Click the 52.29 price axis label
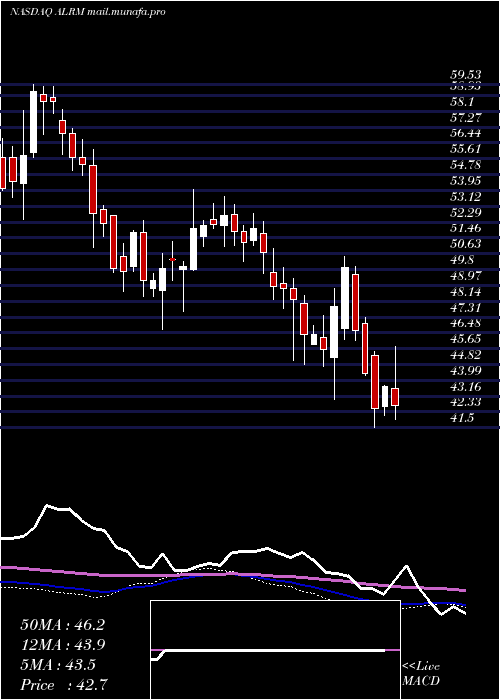The width and height of the screenshot is (500, 700). tap(466, 212)
